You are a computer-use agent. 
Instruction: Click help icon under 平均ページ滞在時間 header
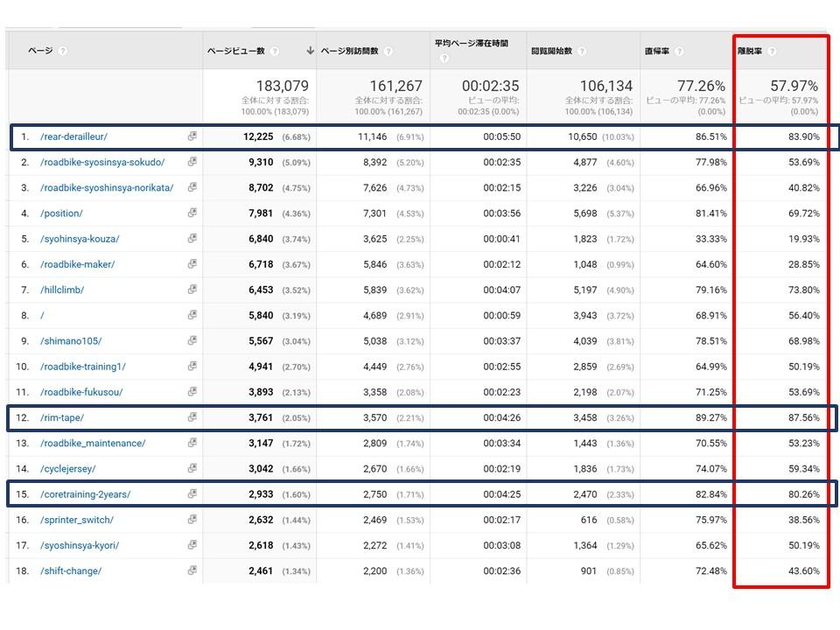point(444,58)
